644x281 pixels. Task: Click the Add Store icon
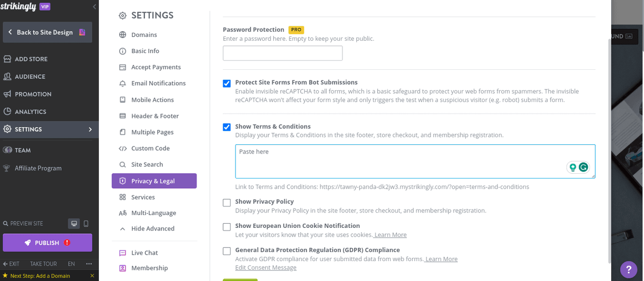pos(8,59)
